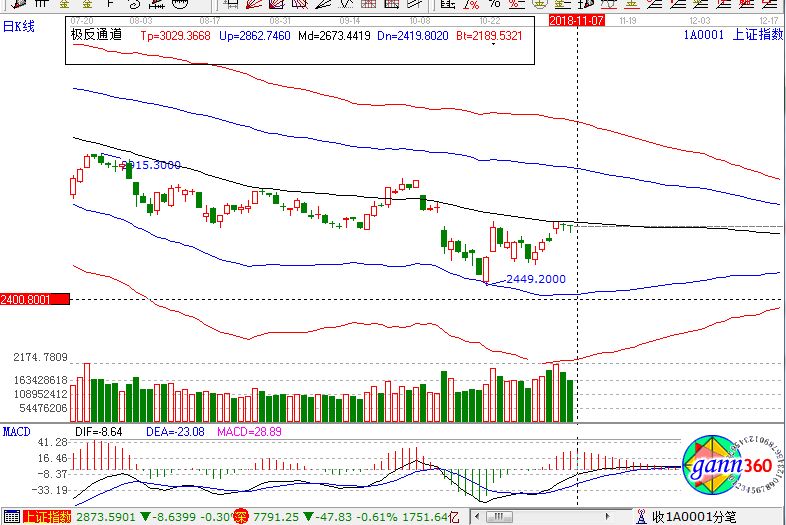Click the red 上证指数 label in status bar
Screen dimensions: 786x525
pos(47,517)
